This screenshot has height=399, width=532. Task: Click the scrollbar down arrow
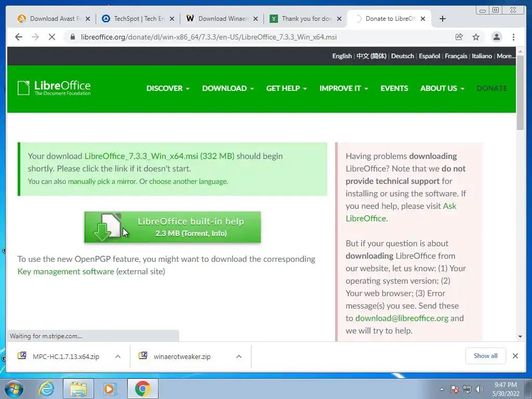click(x=520, y=337)
